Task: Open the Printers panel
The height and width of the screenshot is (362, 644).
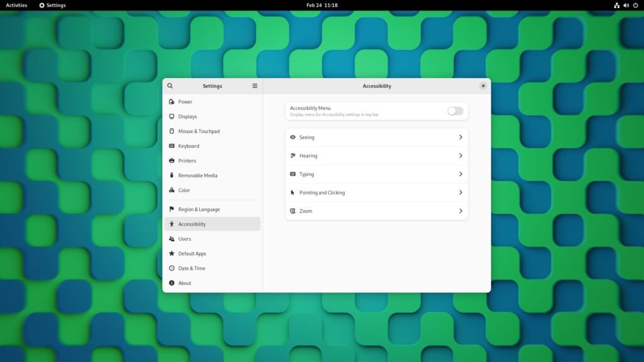Action: click(213, 161)
